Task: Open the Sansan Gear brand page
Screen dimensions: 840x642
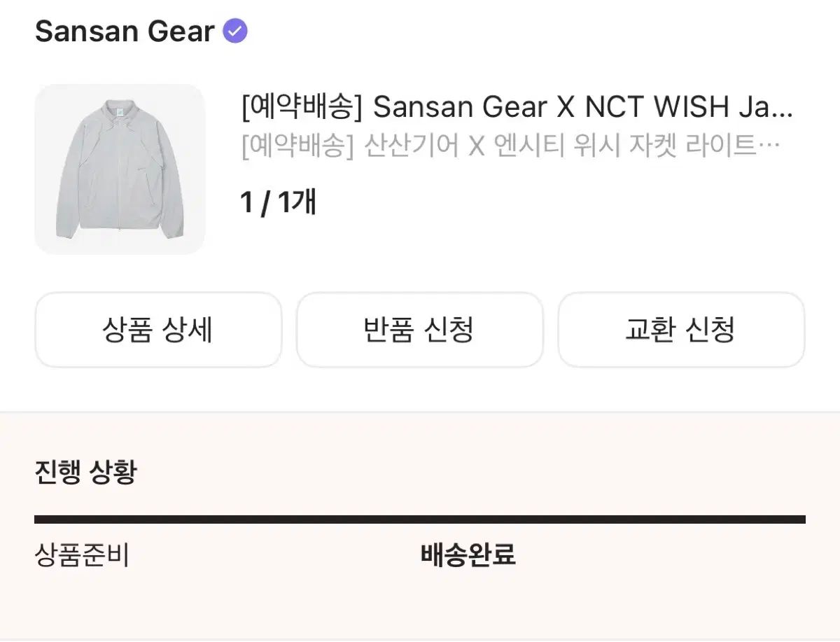Action: [123, 31]
